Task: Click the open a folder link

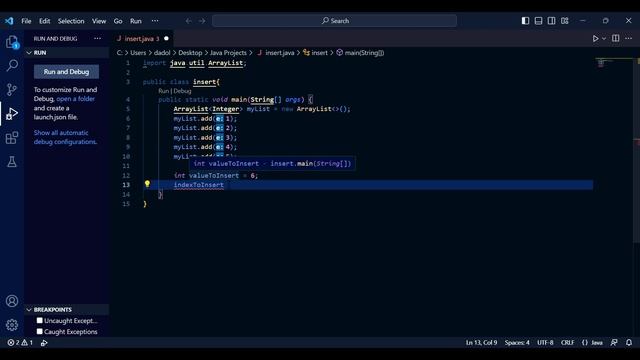Action: (76, 99)
